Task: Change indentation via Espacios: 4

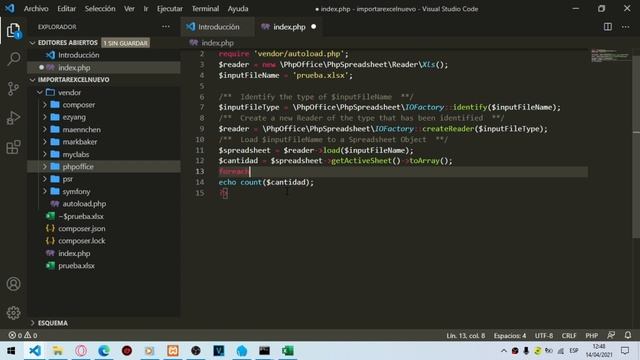Action: [510, 336]
